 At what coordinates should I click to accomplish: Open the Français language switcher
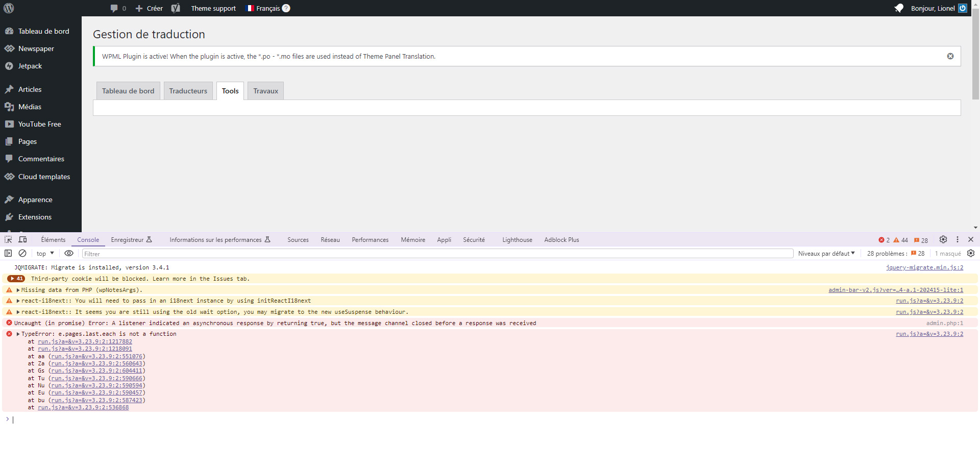click(263, 8)
